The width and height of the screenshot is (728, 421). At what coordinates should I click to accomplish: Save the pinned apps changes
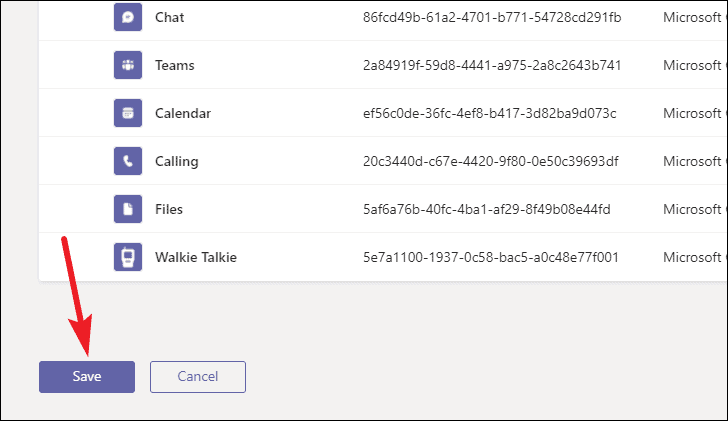coord(87,377)
